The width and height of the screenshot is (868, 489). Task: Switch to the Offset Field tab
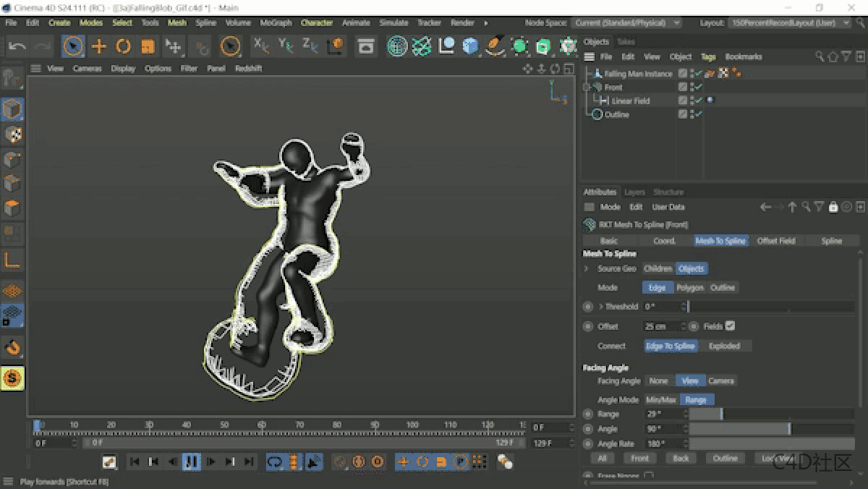pyautogui.click(x=776, y=241)
